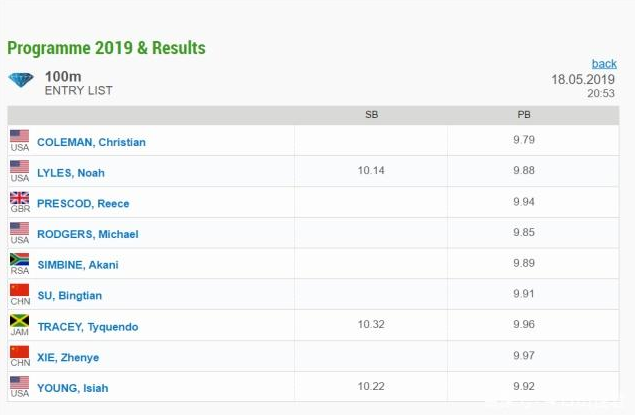Image resolution: width=635 pixels, height=415 pixels.
Task: Click the Chinese flag beside Xie Zhenye
Action: 19,353
